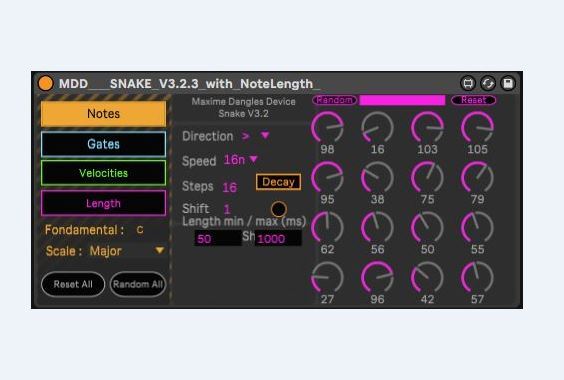The height and width of the screenshot is (380, 564).
Task: Click the knob showing value 98
Action: pyautogui.click(x=327, y=127)
